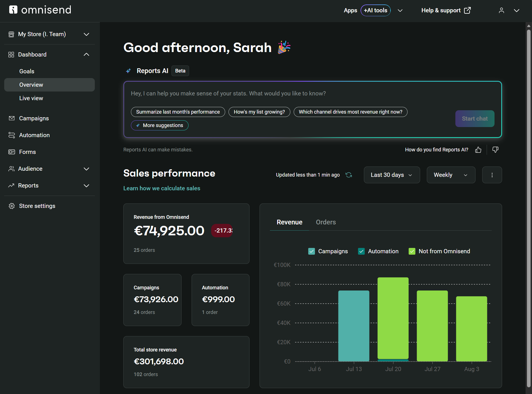
Task: Select Overview in the sidebar
Action: coord(50,85)
